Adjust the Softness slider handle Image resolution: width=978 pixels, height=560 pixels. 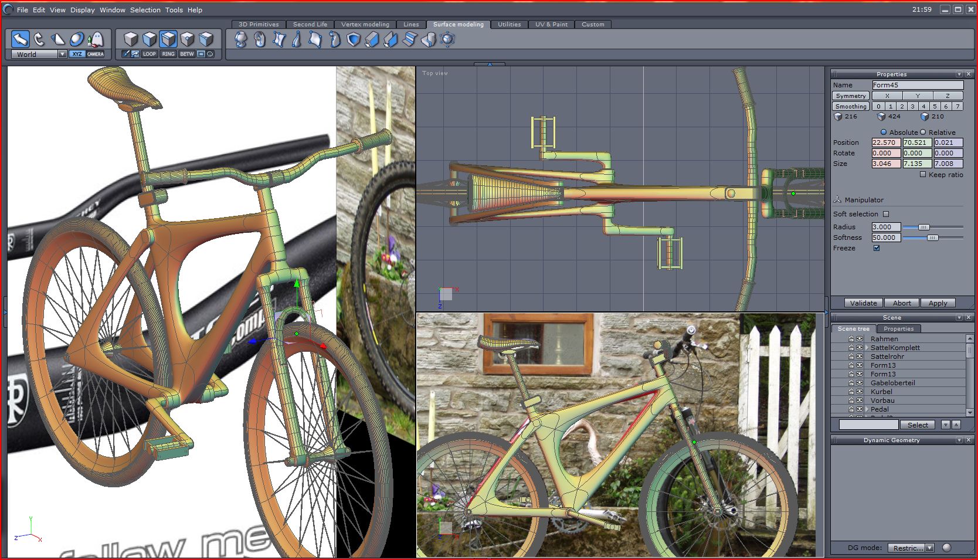point(932,237)
